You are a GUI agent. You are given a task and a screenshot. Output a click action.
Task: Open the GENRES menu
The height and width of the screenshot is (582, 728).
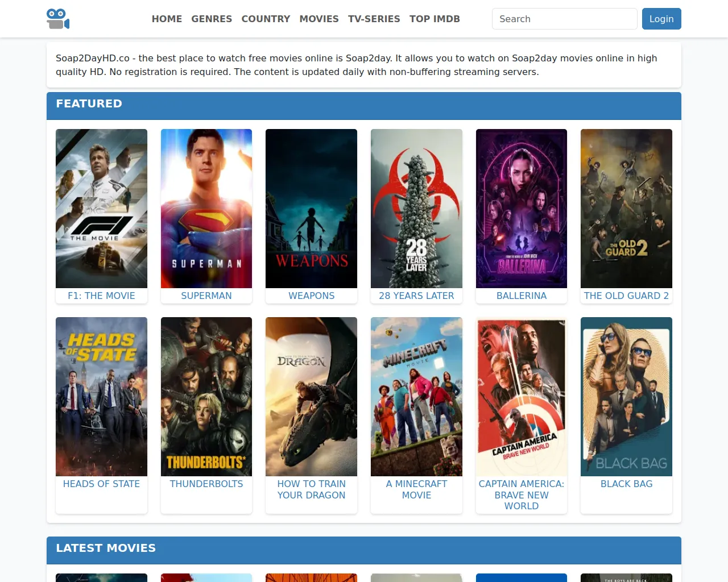pyautogui.click(x=212, y=19)
